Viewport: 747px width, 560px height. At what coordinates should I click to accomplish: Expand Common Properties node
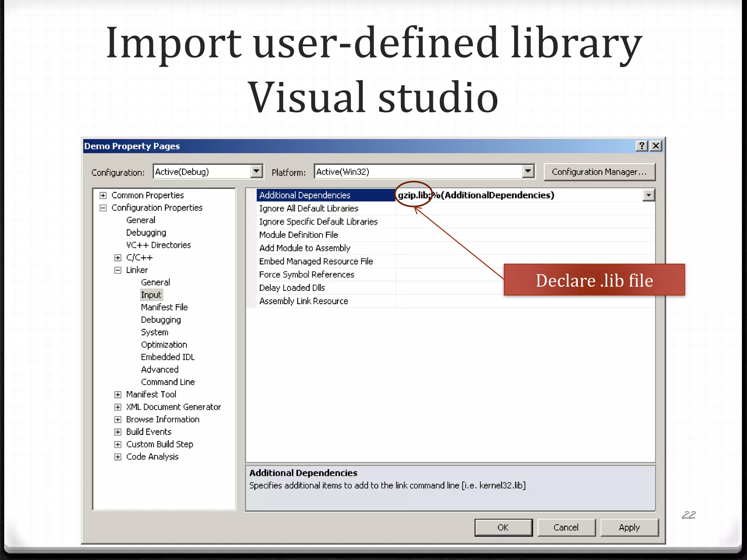click(103, 195)
